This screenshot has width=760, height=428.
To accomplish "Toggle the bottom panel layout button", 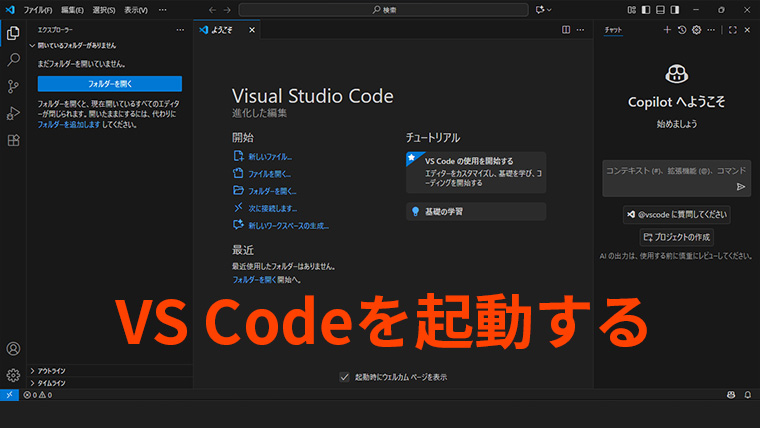I will pos(660,10).
